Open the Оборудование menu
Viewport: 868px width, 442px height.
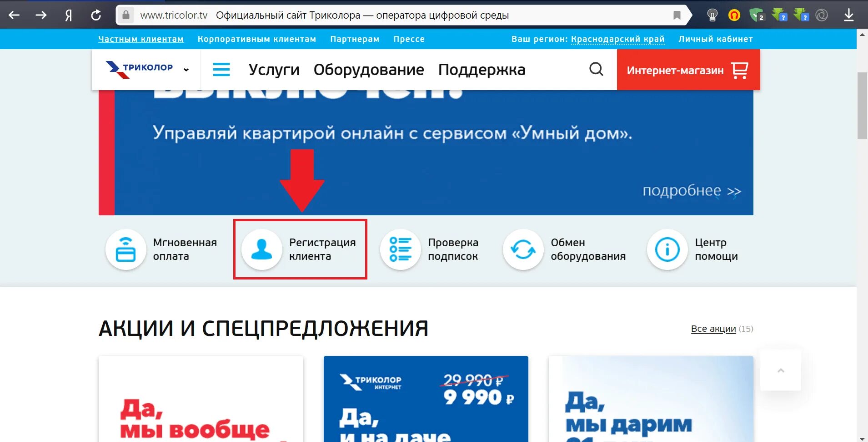click(369, 70)
